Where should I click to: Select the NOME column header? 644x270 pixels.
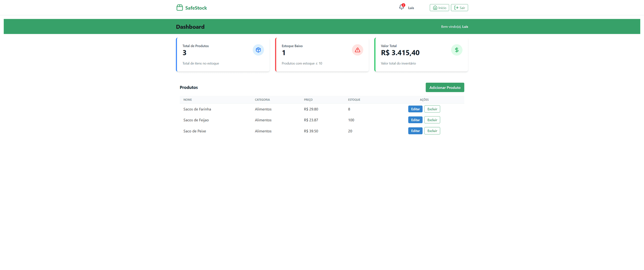pos(187,100)
